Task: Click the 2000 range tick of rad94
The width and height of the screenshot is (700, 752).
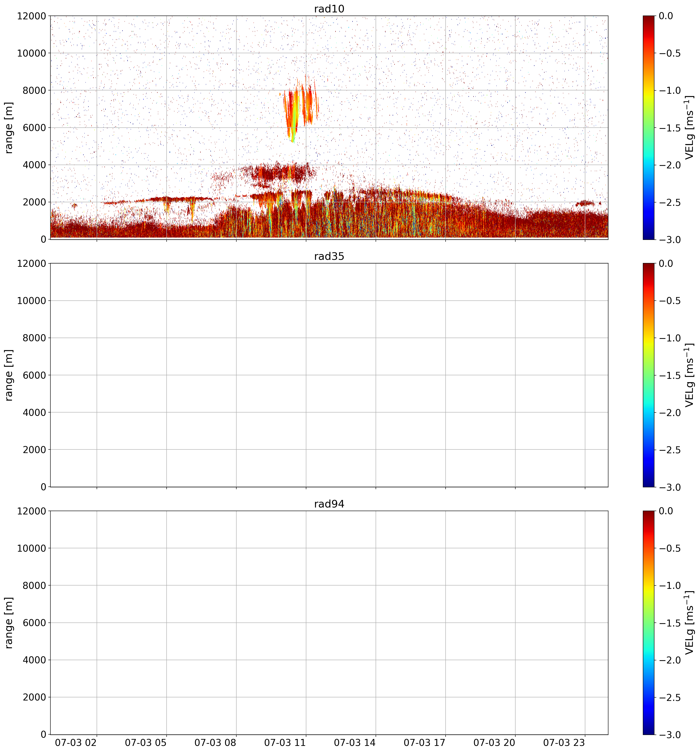Action: click(x=34, y=697)
